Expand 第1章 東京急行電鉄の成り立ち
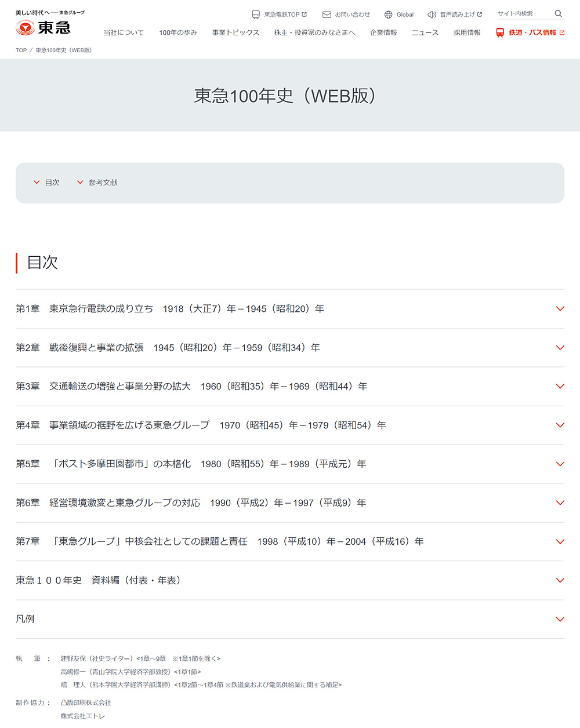The image size is (580, 728). (560, 309)
